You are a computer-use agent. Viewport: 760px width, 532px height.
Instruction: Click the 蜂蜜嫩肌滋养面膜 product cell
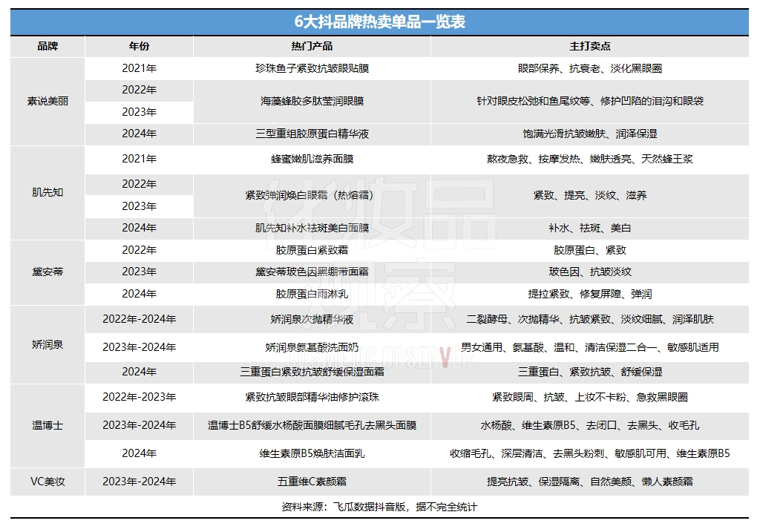[312, 159]
